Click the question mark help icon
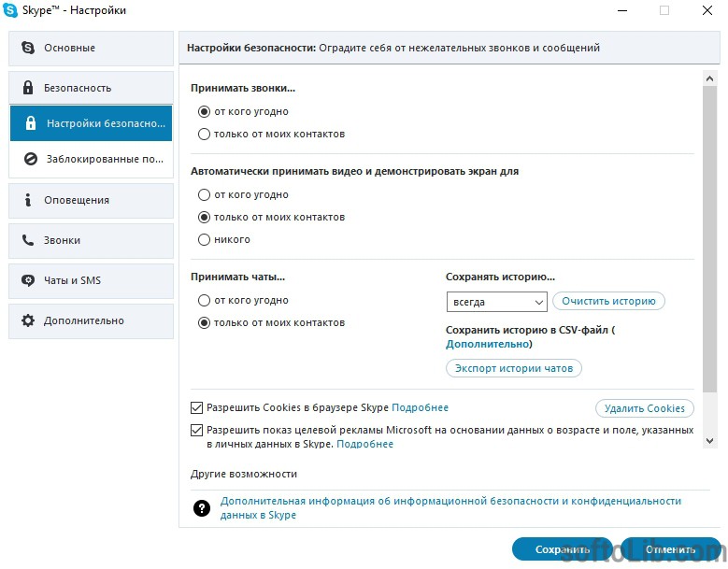This screenshot has width=728, height=569. click(202, 508)
